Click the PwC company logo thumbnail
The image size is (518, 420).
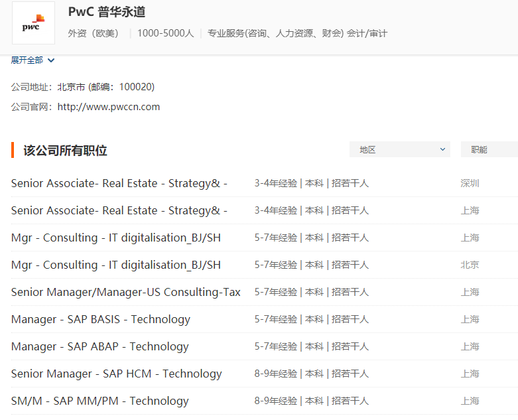click(33, 23)
